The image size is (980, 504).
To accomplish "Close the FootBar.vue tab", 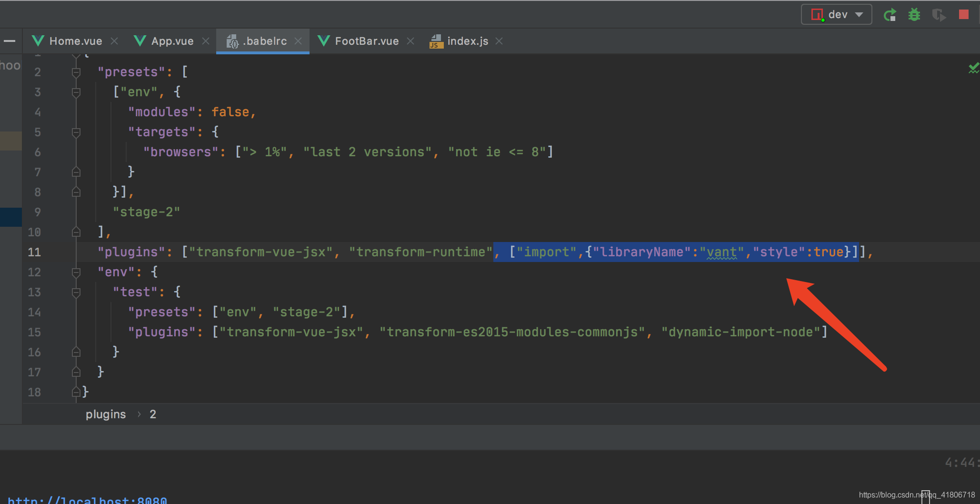I will (x=410, y=41).
